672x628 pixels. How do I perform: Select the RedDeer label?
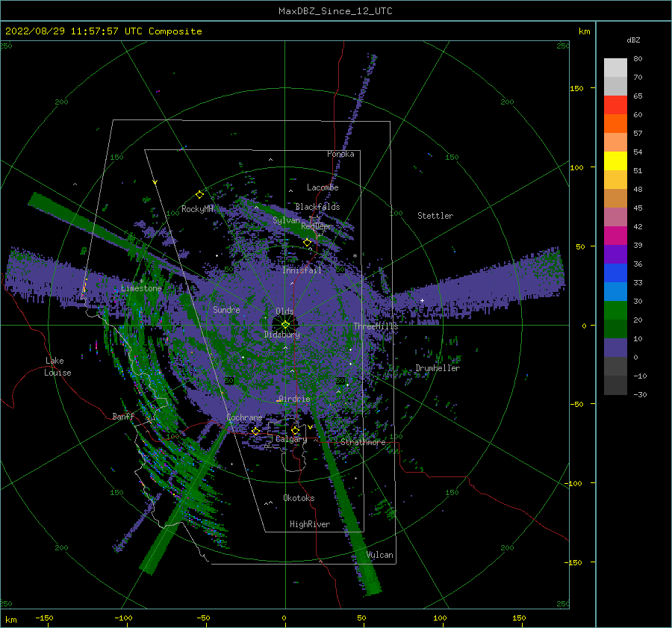click(x=317, y=226)
